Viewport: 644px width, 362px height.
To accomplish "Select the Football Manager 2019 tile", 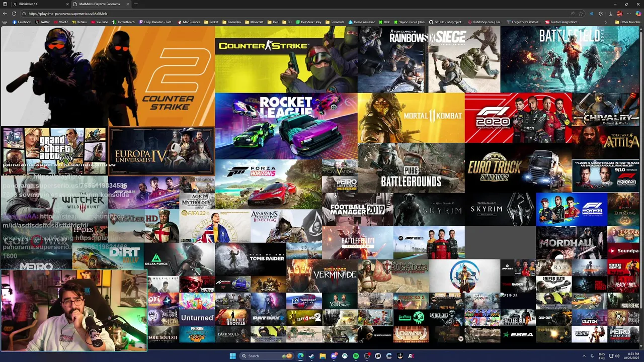I will click(357, 209).
